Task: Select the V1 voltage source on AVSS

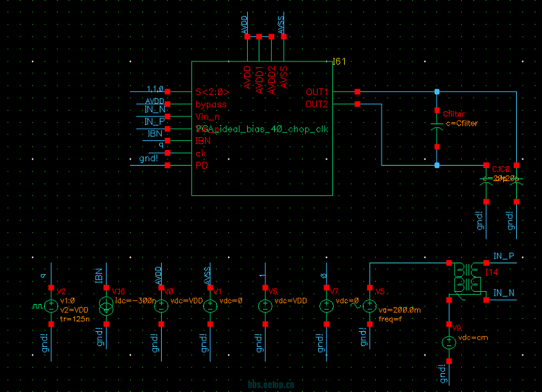Action: (x=210, y=306)
